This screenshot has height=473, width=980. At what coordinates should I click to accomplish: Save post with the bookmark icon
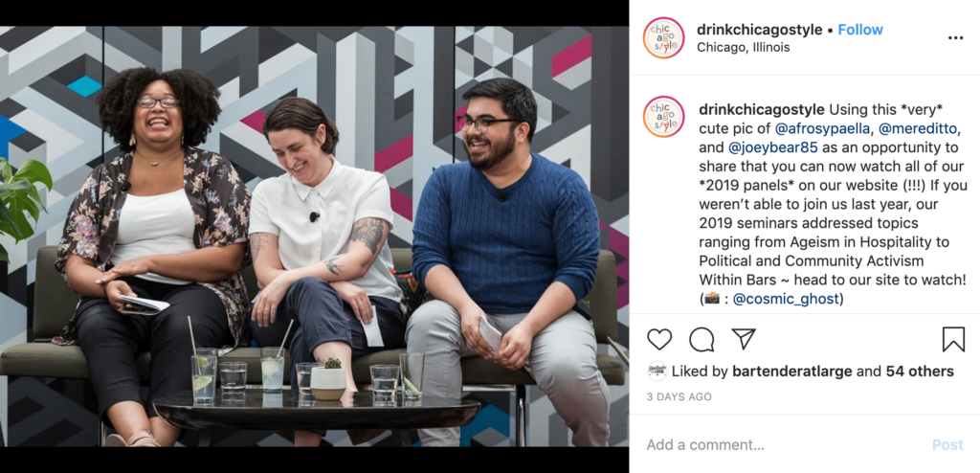click(953, 339)
